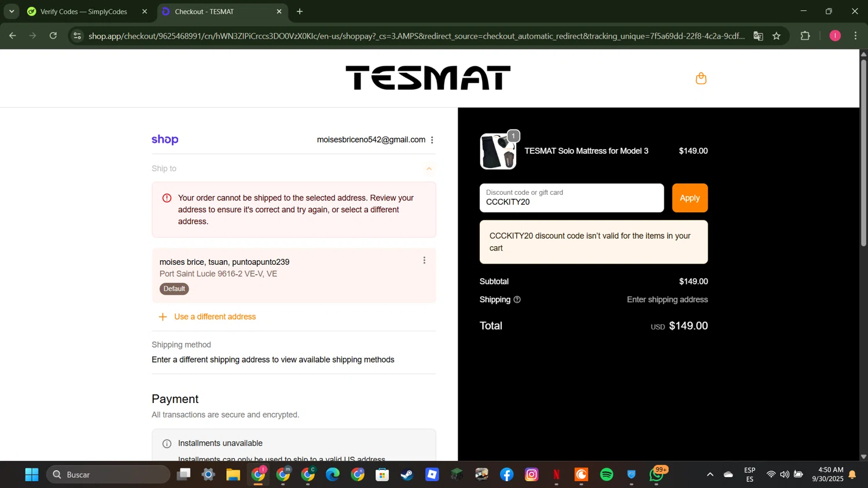Open the TESMAT Solo Mattress product thumbnail

(498, 151)
